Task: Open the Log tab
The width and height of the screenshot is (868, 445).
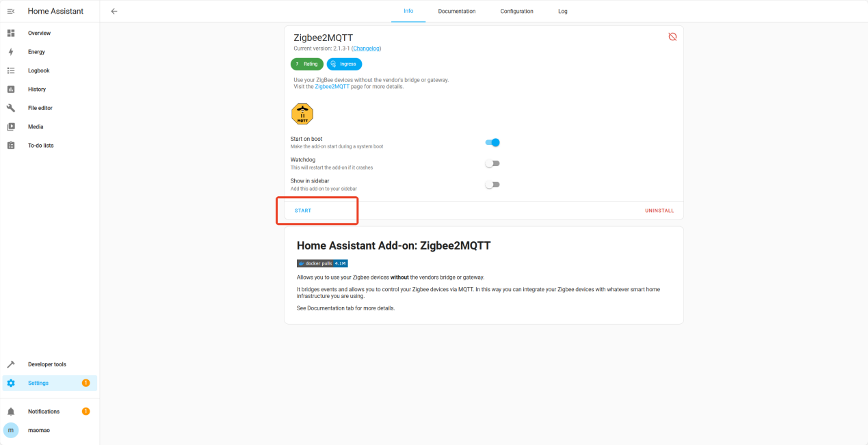Action: click(x=562, y=11)
